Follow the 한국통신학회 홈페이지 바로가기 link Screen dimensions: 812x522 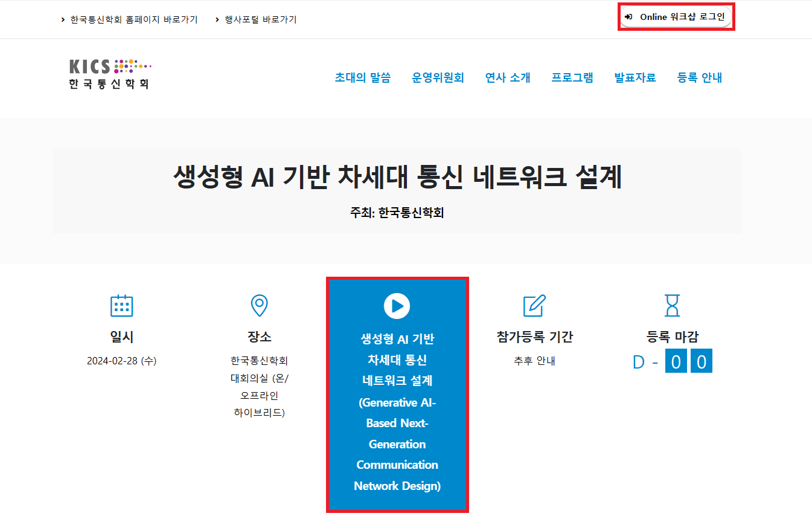133,20
